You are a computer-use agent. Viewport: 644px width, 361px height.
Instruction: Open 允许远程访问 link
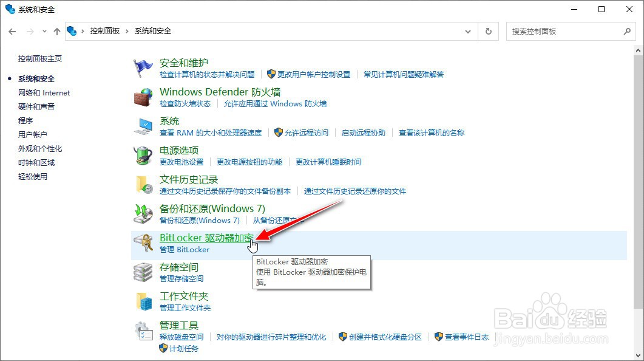(x=307, y=133)
